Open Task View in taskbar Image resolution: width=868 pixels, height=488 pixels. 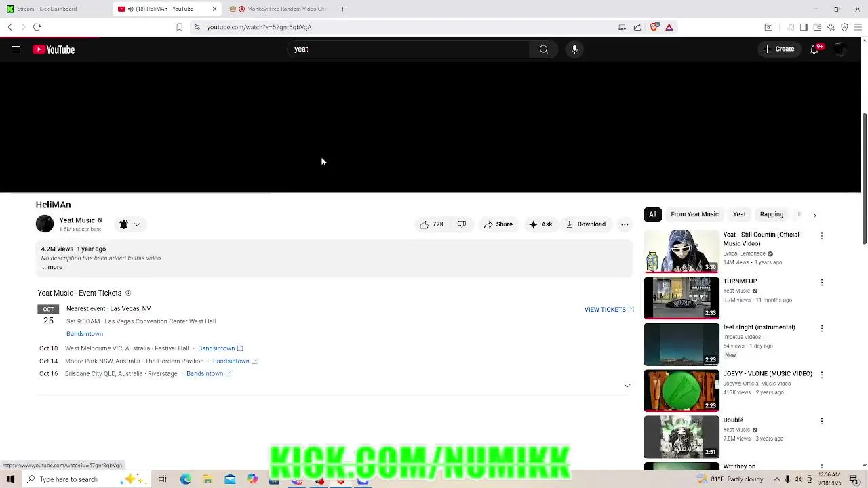pos(163,479)
